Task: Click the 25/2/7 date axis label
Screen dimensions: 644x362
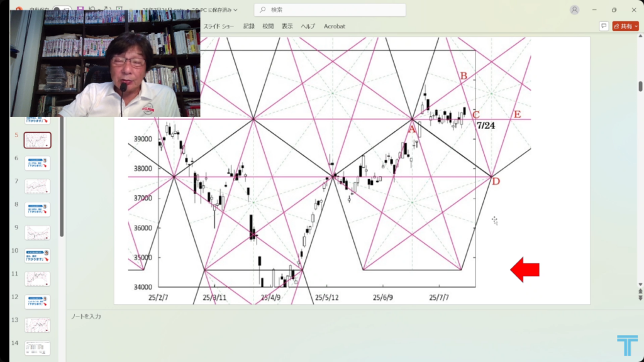Action: (x=158, y=297)
